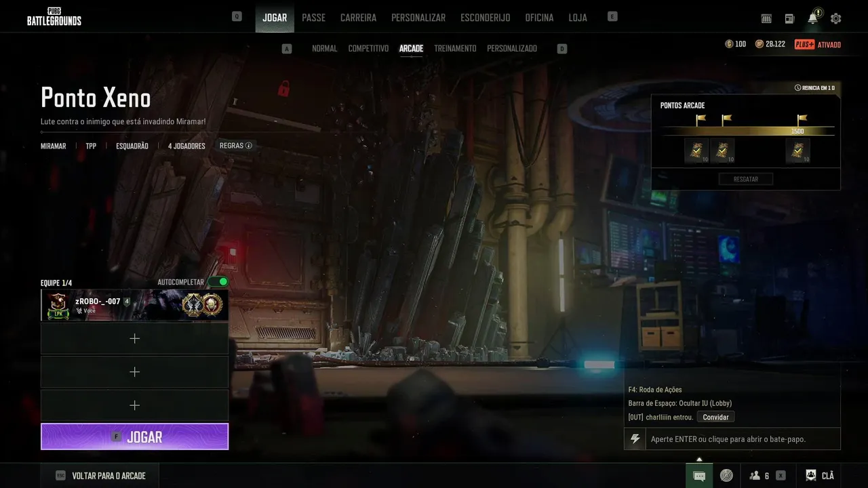Screen dimensions: 868x488
Task: Select the TREINAMENTO game mode
Action: tap(455, 49)
